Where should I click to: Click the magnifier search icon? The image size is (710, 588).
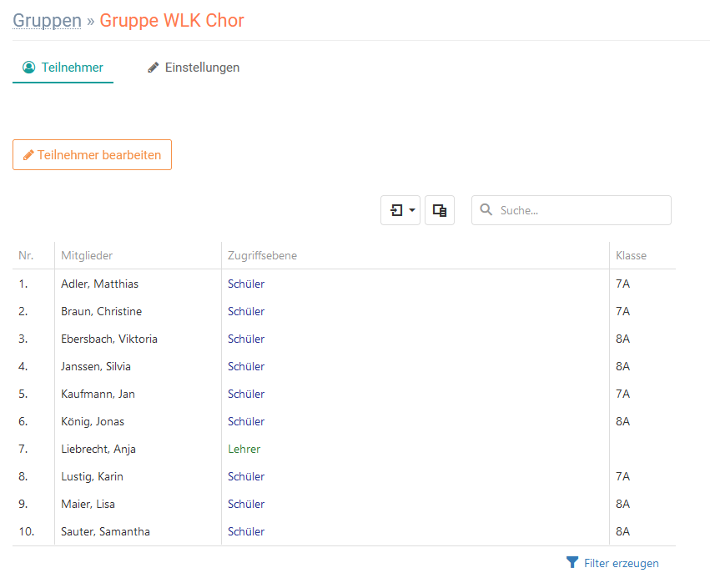[x=486, y=209]
